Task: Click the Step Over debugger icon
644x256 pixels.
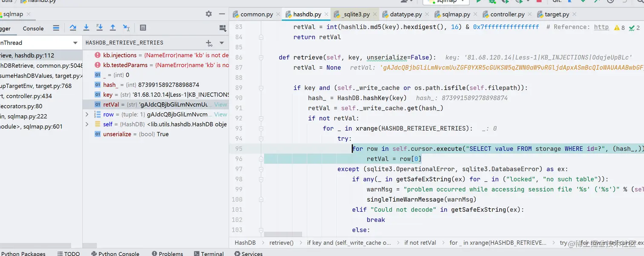Action: [x=73, y=28]
